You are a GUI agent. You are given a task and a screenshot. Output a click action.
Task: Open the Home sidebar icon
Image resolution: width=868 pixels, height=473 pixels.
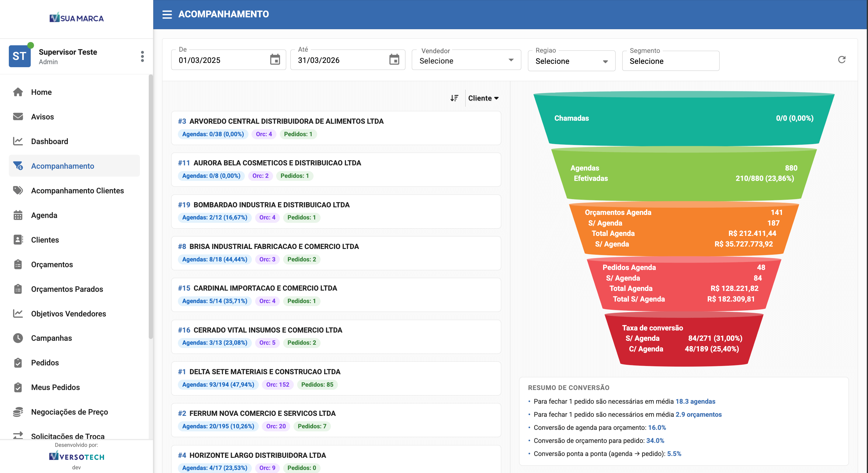(18, 92)
